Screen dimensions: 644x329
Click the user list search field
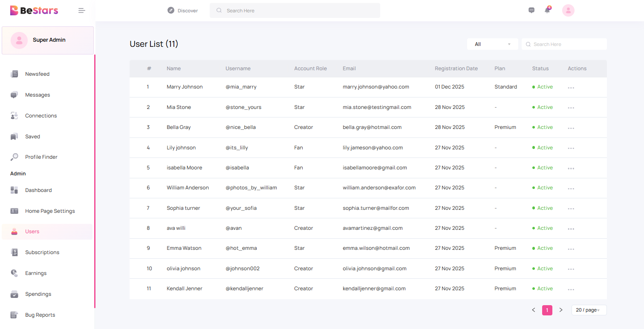tap(564, 44)
